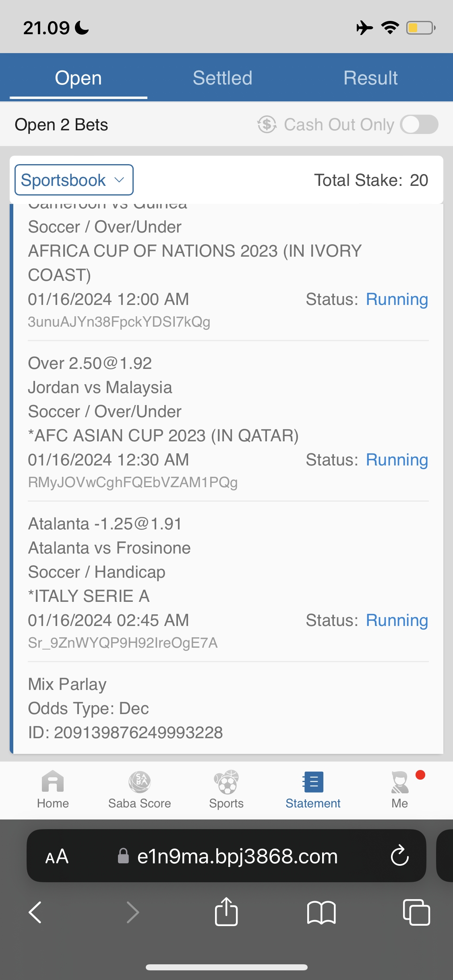Open the AA text size menu

[x=57, y=856]
